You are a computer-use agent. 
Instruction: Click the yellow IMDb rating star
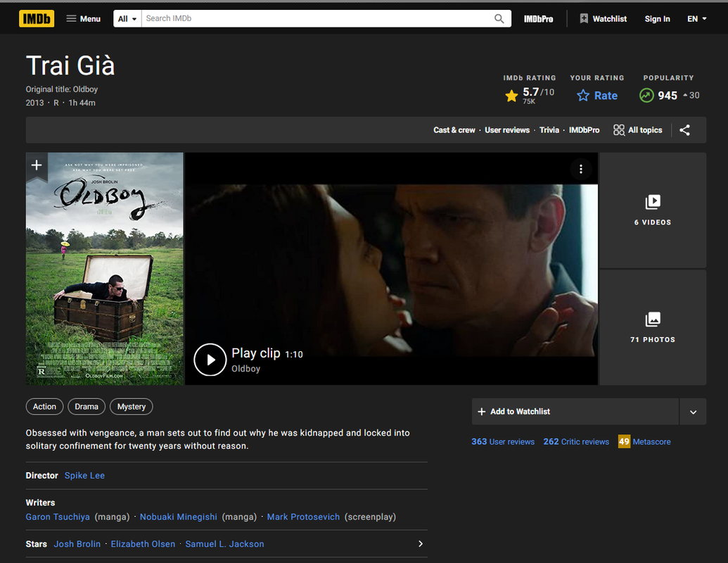tap(511, 96)
